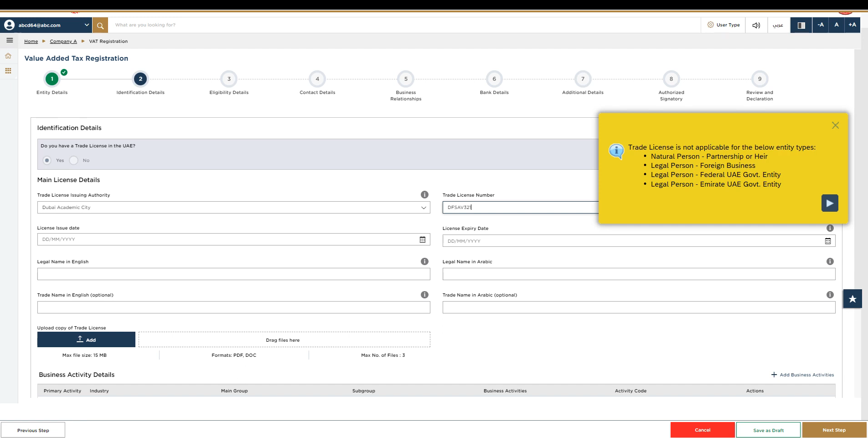Open calendar picker for License Expiry Date

828,241
